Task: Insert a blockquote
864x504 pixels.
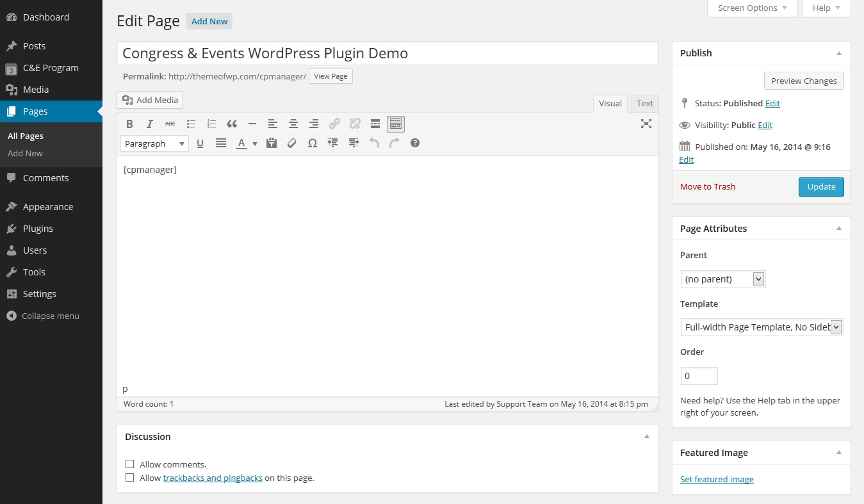Action: pos(232,124)
